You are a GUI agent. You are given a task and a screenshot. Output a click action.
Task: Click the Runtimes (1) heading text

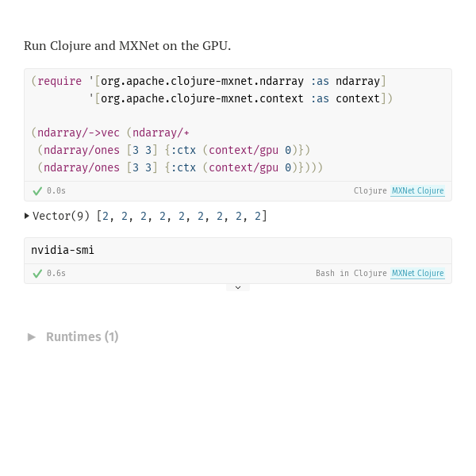pos(83,337)
